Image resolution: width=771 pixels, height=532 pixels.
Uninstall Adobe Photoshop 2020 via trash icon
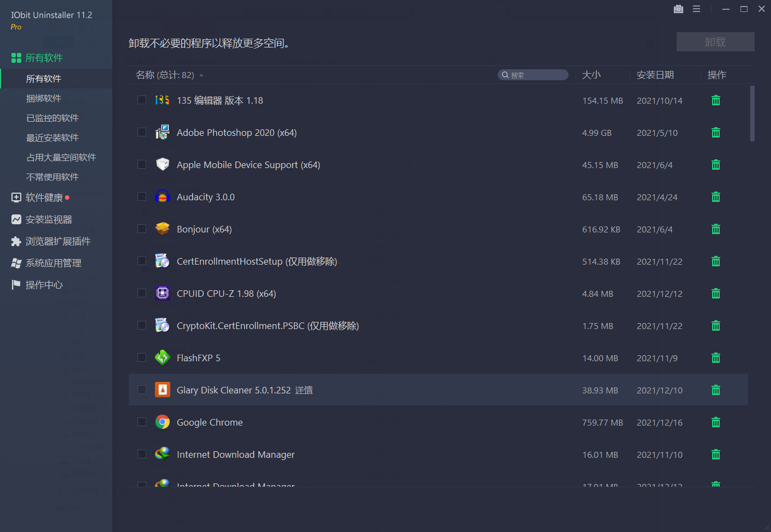coord(716,133)
